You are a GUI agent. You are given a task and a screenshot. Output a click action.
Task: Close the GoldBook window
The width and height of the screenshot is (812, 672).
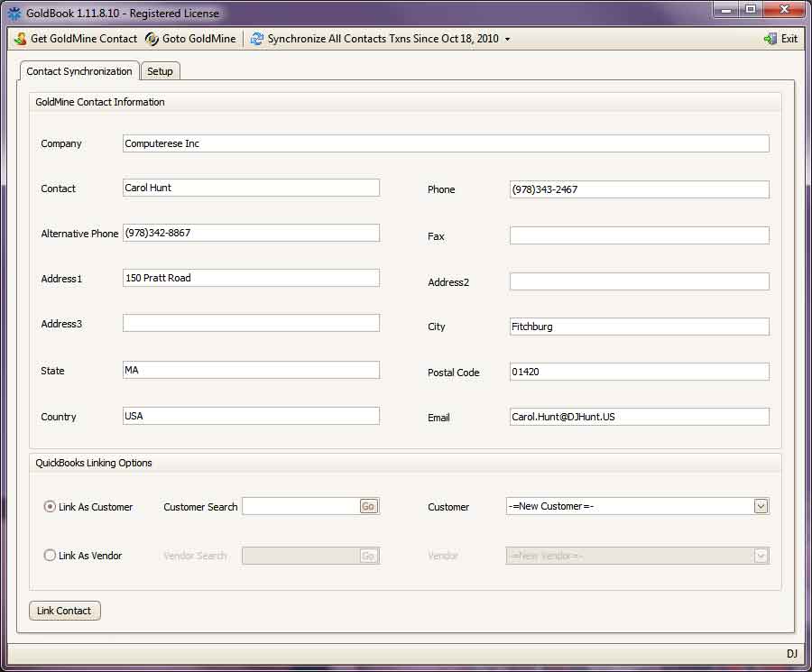click(x=784, y=10)
